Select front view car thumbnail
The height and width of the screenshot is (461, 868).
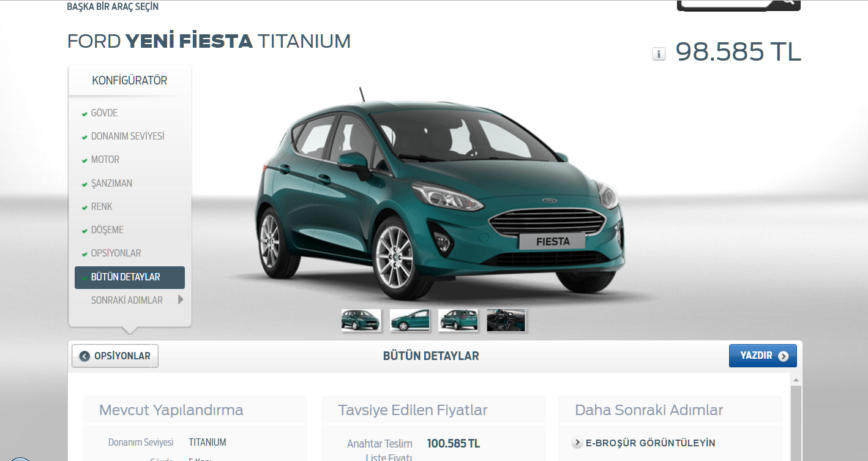tap(361, 320)
